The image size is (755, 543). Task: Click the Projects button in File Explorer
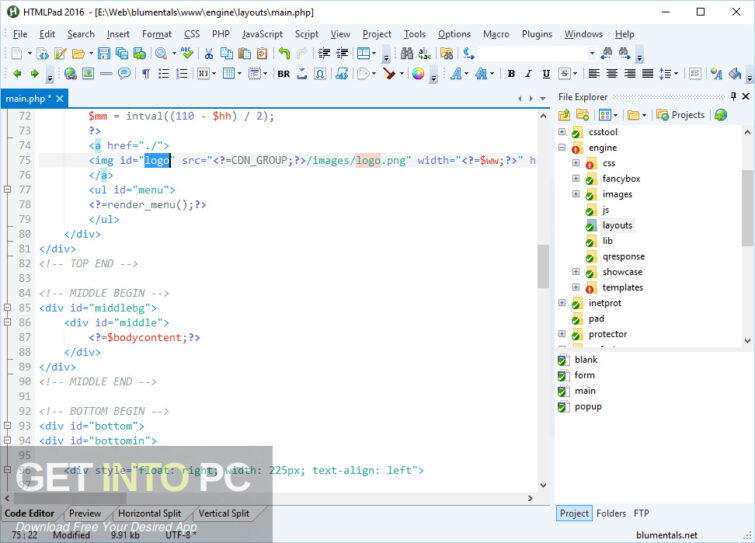pos(681,115)
